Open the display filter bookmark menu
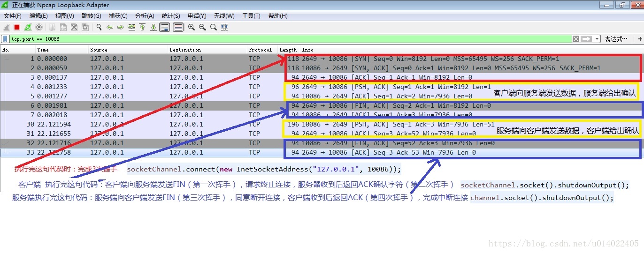The image size is (644, 253). point(5,39)
